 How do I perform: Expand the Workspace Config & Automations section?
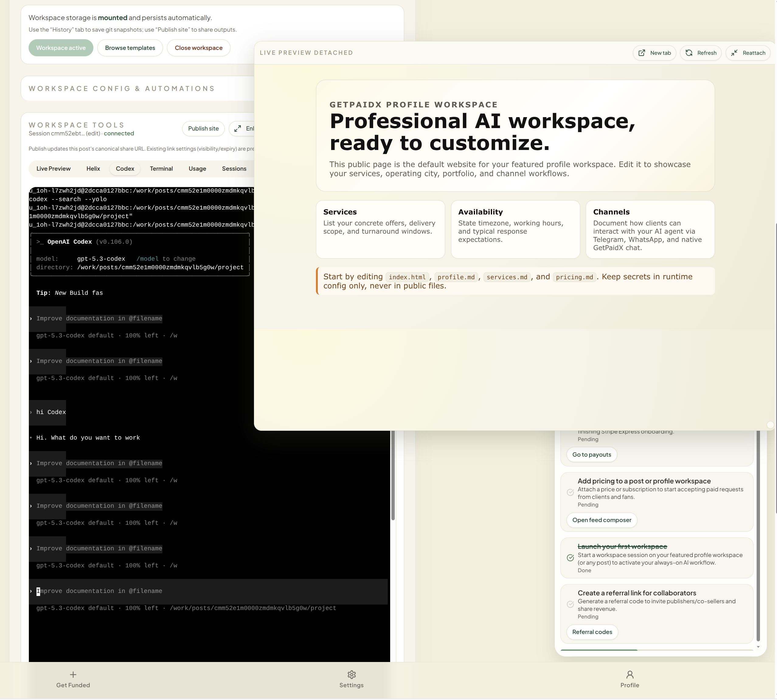[x=121, y=89]
